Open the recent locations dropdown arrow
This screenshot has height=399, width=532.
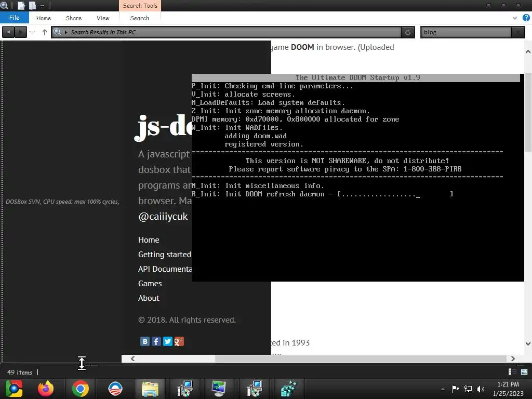[x=32, y=33]
